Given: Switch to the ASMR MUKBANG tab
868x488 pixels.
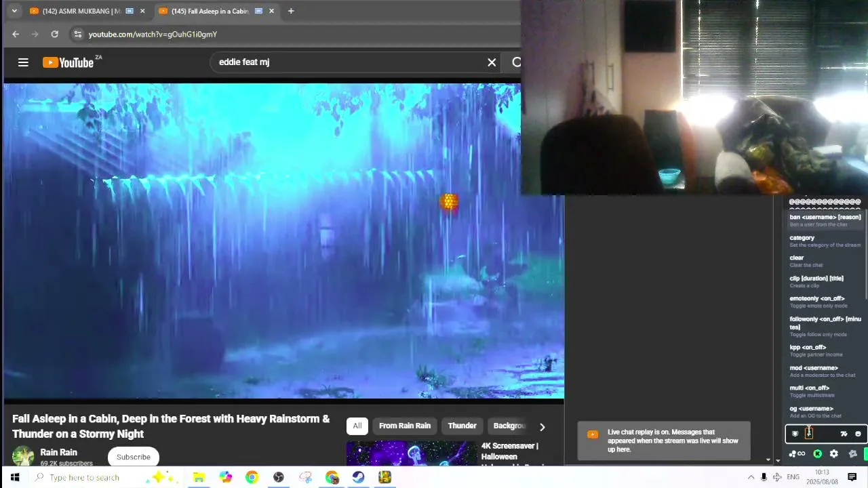Looking at the screenshot, I should point(81,11).
